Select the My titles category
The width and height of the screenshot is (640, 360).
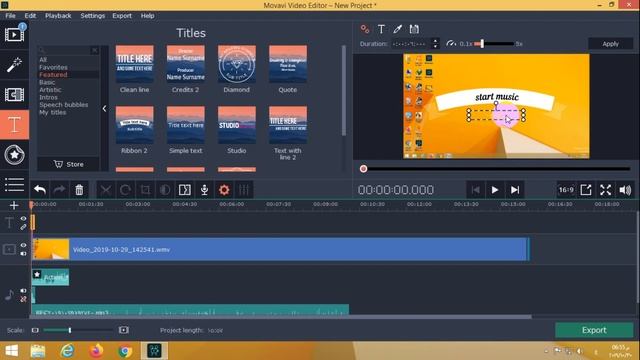point(52,112)
